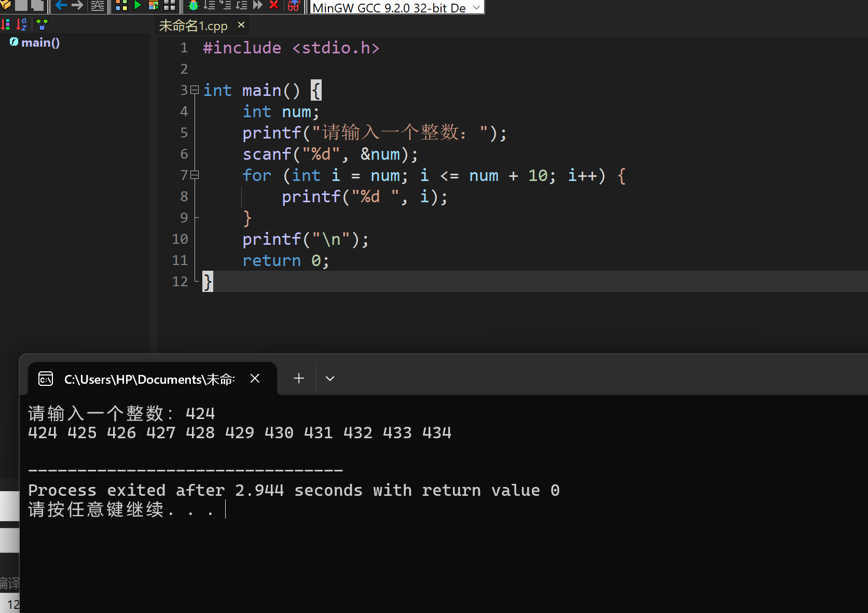Stop execution with the red X icon
Image resolution: width=868 pixels, height=613 pixels.
[x=274, y=5]
